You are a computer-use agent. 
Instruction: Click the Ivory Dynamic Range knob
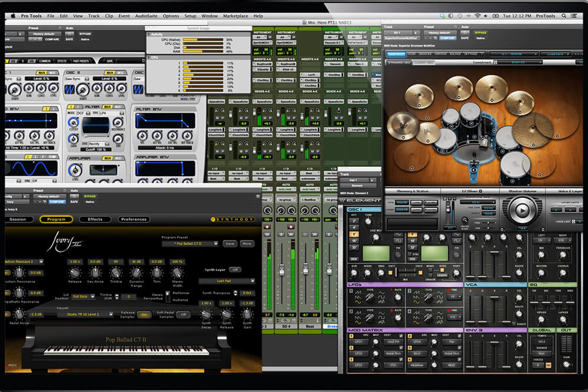(136, 273)
